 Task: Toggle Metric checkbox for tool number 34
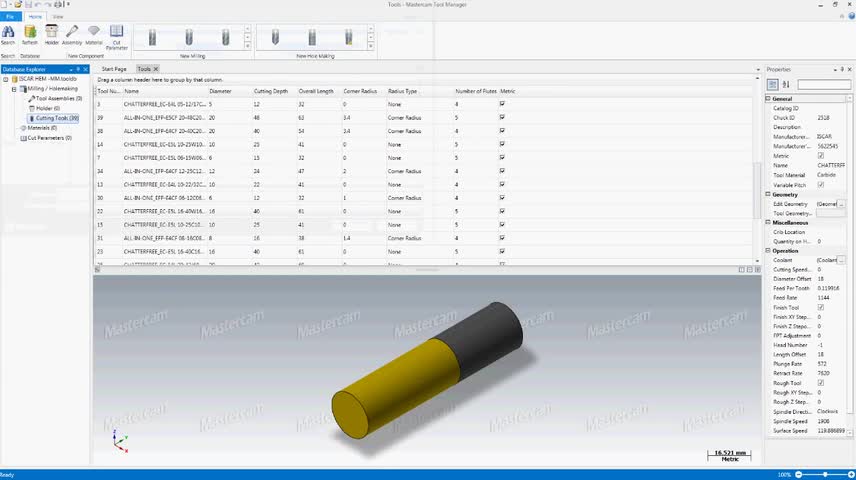coord(502,171)
